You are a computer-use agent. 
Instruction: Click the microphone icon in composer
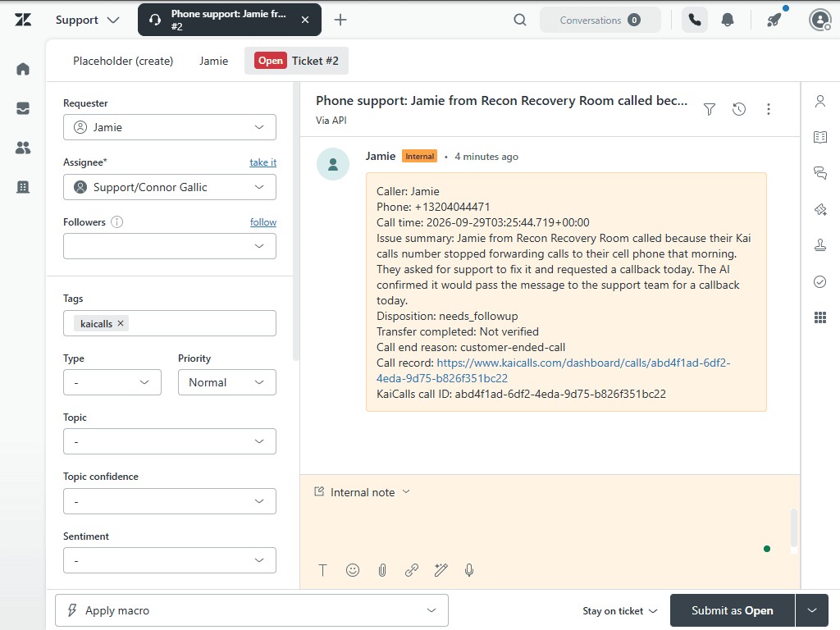469,570
